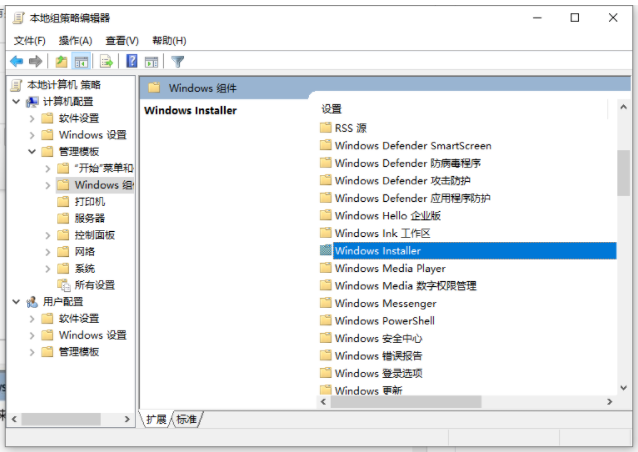Select 打印机 in the tree
Image resolution: width=638 pixels, height=452 pixels.
[x=90, y=202]
